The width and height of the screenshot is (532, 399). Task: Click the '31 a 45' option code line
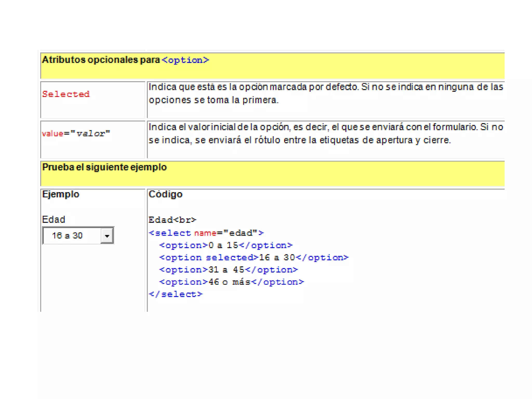coord(228,270)
